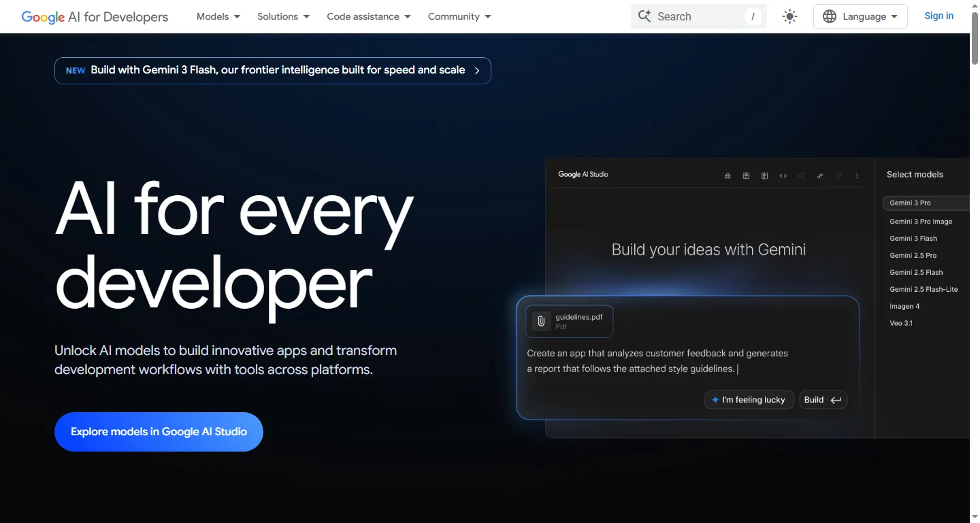The width and height of the screenshot is (980, 523).
Task: Expand the Community dropdown menu
Action: click(x=459, y=16)
